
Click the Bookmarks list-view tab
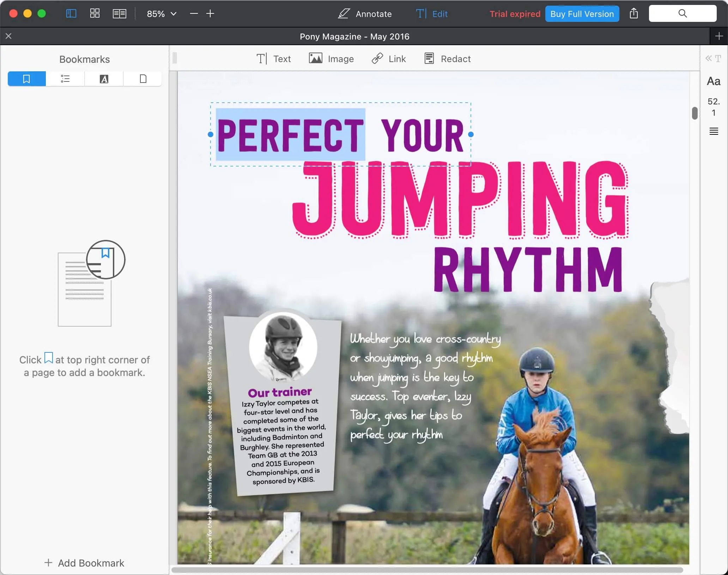coord(65,79)
